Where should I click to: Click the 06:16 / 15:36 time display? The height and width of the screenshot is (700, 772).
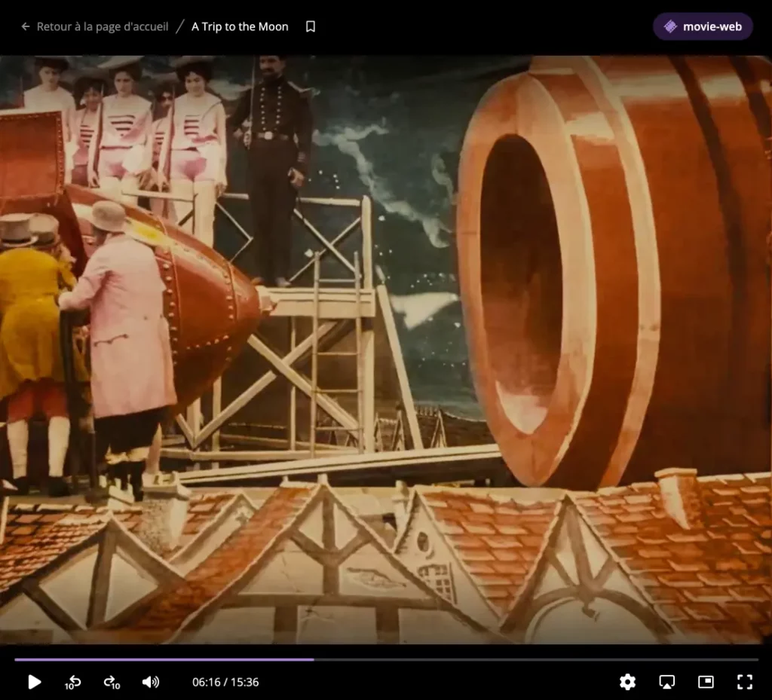[225, 682]
